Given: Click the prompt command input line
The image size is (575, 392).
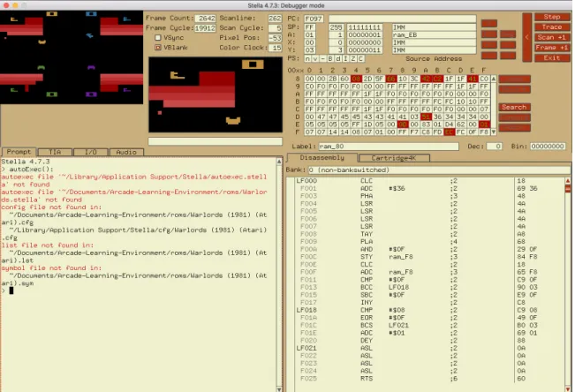Looking at the screenshot, I should (x=140, y=290).
